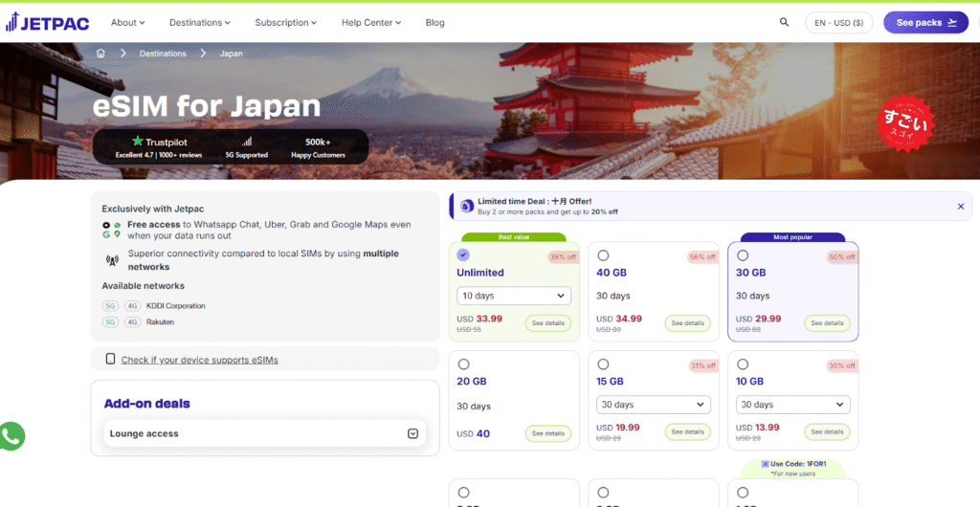Click the red Sugoi stamp badge

click(x=905, y=121)
